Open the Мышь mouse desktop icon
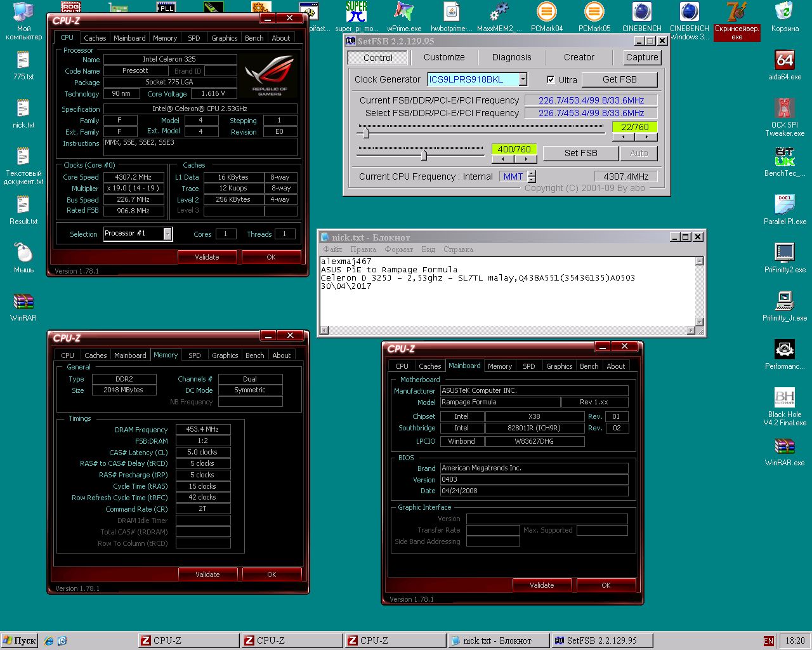The image size is (812, 650). pyautogui.click(x=23, y=258)
